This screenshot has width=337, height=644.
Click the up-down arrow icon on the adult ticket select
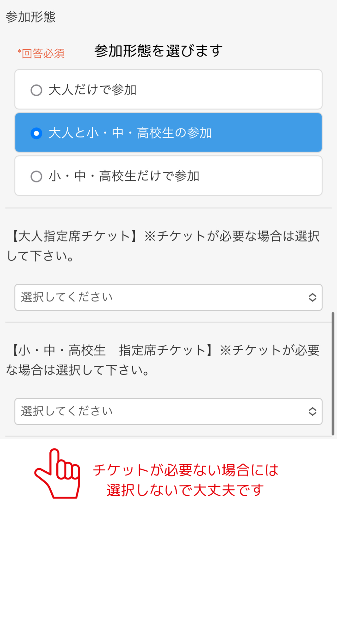(312, 297)
